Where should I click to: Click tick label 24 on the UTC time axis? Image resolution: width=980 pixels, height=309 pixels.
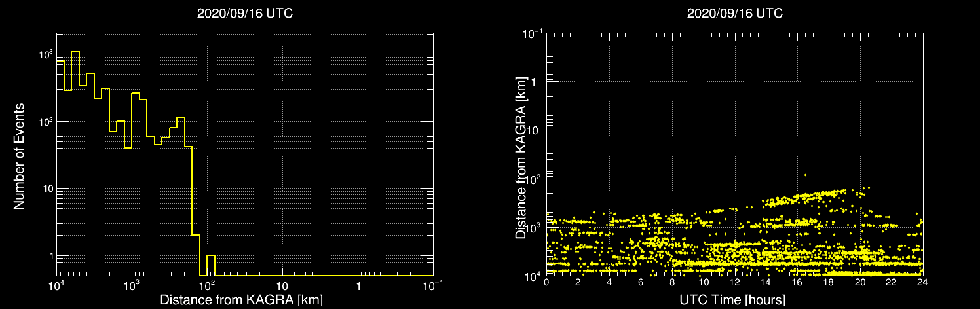922,283
